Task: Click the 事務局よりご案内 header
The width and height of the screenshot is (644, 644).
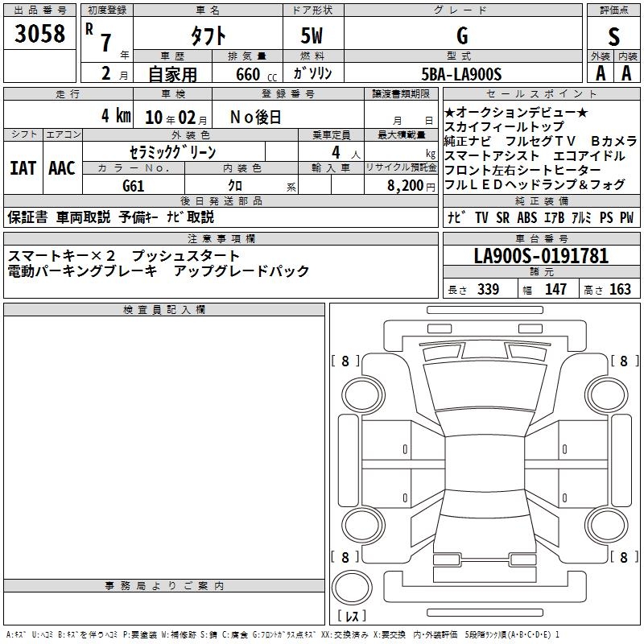Action: [x=164, y=586]
